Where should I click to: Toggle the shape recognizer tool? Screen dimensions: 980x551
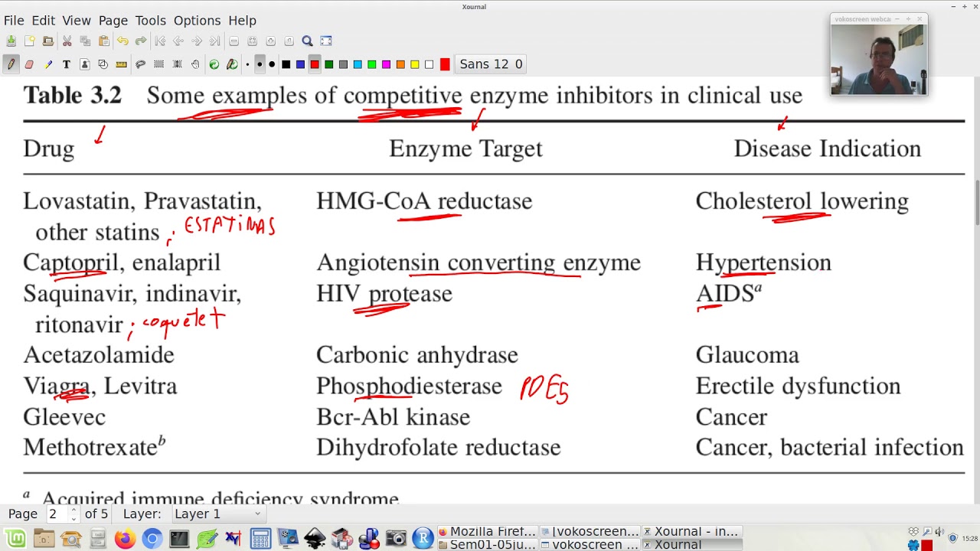click(103, 64)
